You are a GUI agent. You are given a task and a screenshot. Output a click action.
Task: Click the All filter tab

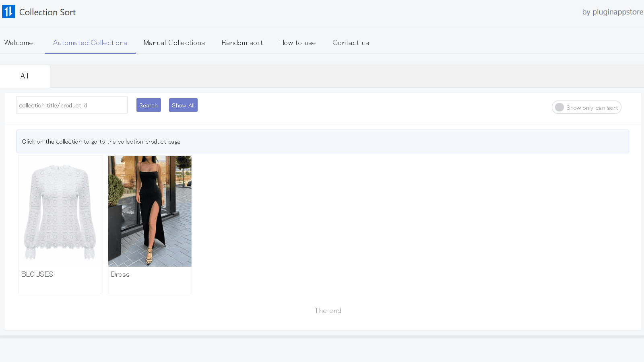pyautogui.click(x=25, y=76)
